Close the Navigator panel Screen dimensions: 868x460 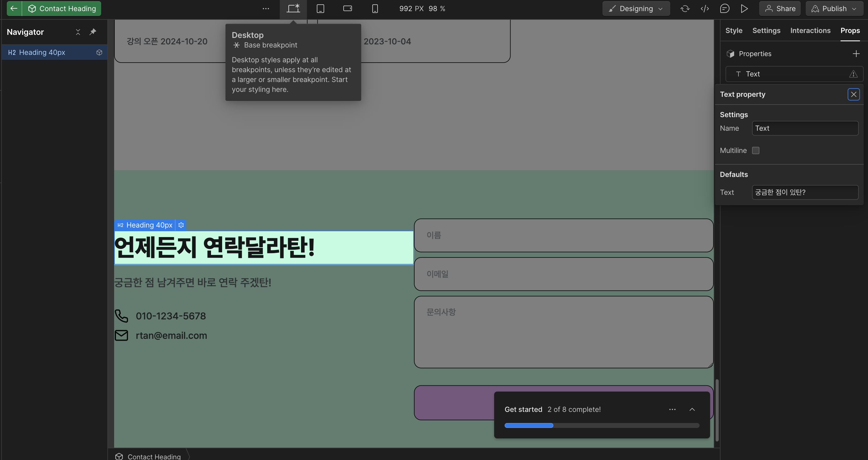78,32
